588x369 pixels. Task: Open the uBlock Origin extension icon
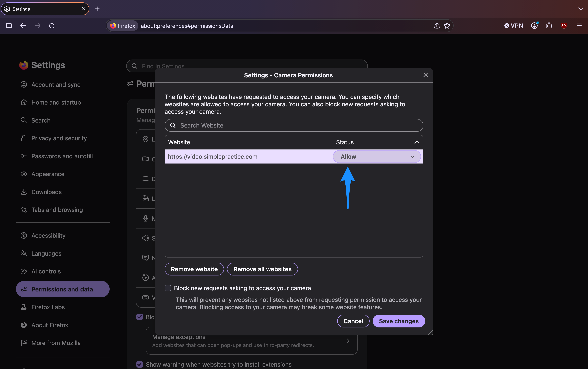click(x=564, y=26)
